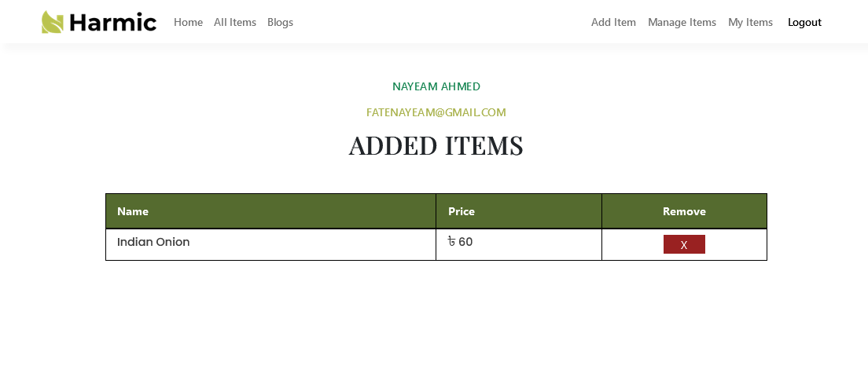The image size is (868, 366).
Task: Click the Harmic brand name text
Action: [112, 22]
